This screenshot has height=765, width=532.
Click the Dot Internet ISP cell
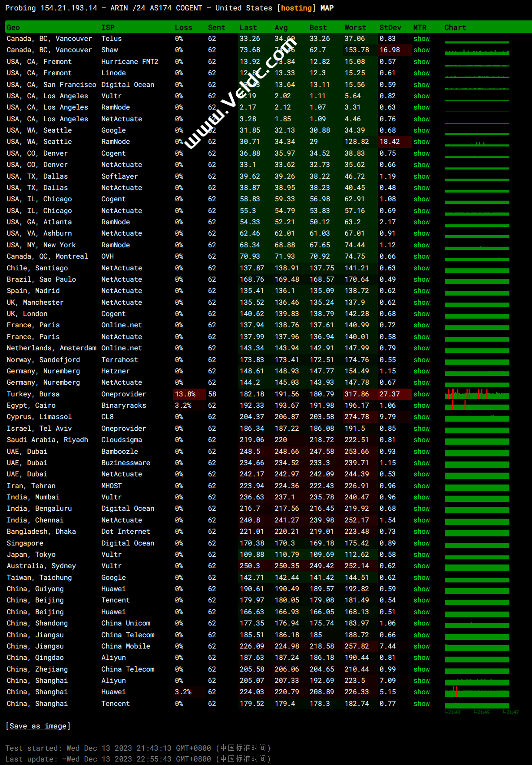click(126, 532)
